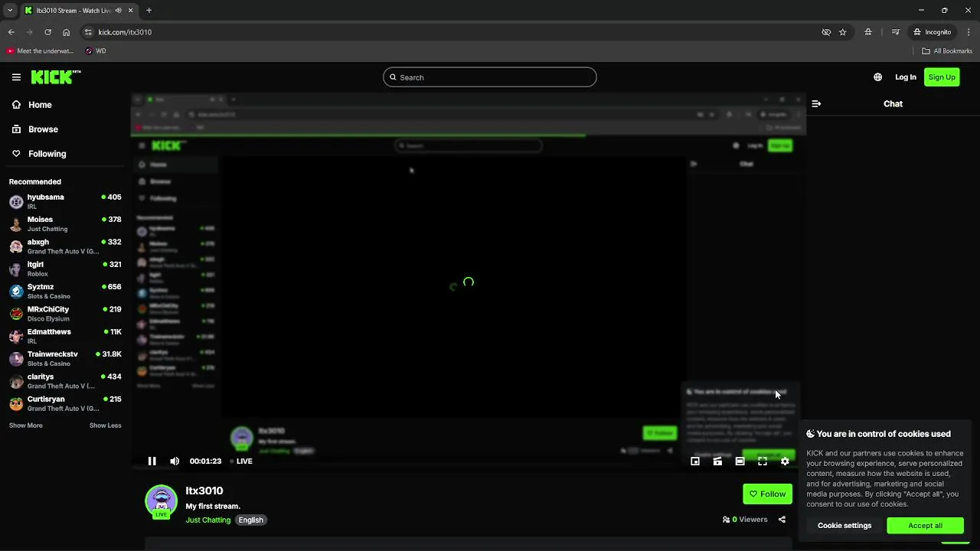980x551 pixels.
Task: Open the WD bookmark
Action: coord(96,51)
